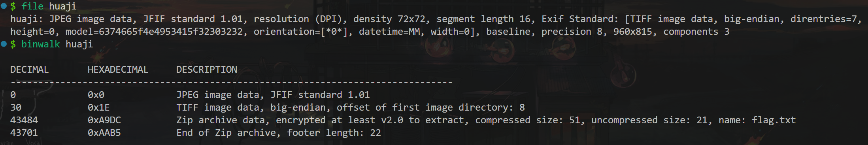Click the DESCRIPTION column header
The height and width of the screenshot is (145, 868).
point(207,70)
